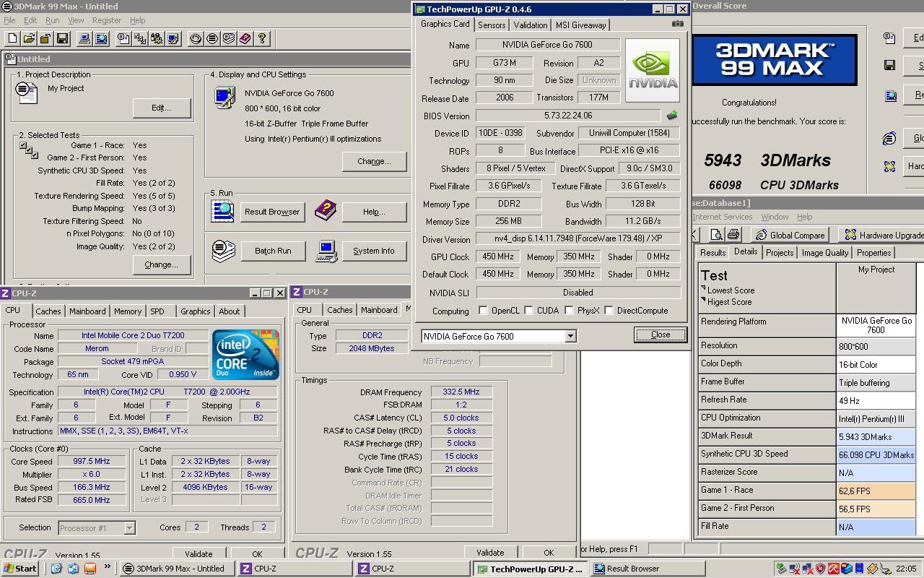Toggle the DirectCompute checkbox in GPU-Z
924x578 pixels.
click(609, 311)
